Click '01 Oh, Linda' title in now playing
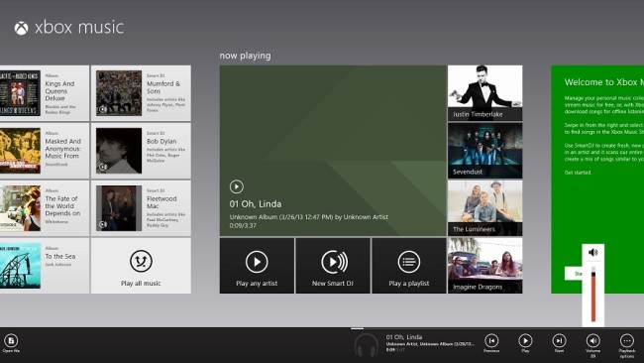644x363 pixels. pos(256,204)
